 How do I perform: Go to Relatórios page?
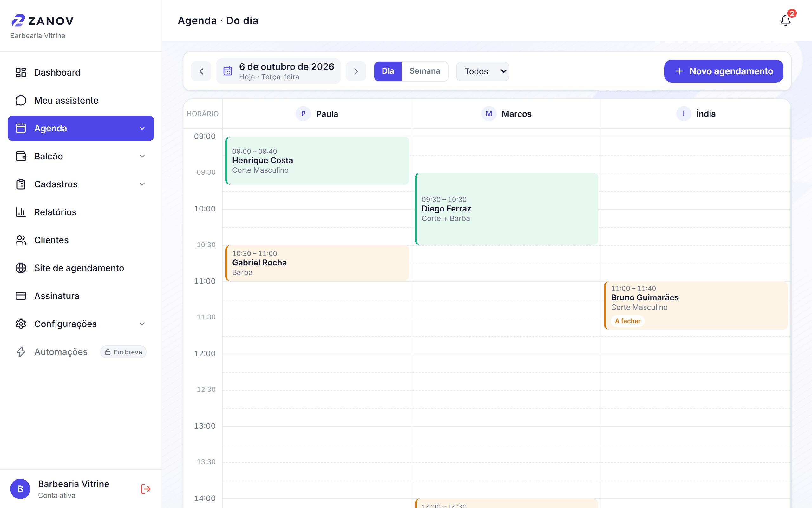tap(81, 212)
